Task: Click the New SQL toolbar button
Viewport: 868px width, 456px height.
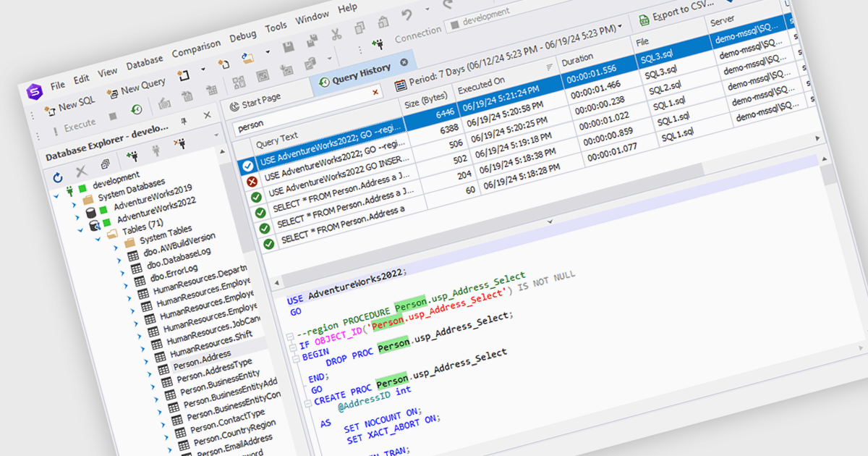Action: click(x=69, y=106)
